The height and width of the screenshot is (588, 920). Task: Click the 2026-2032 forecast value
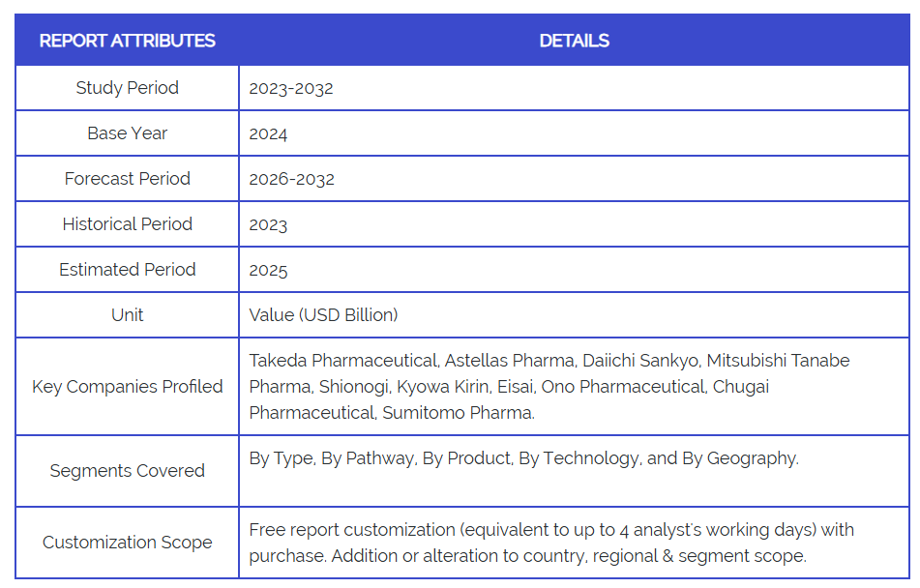tap(291, 179)
